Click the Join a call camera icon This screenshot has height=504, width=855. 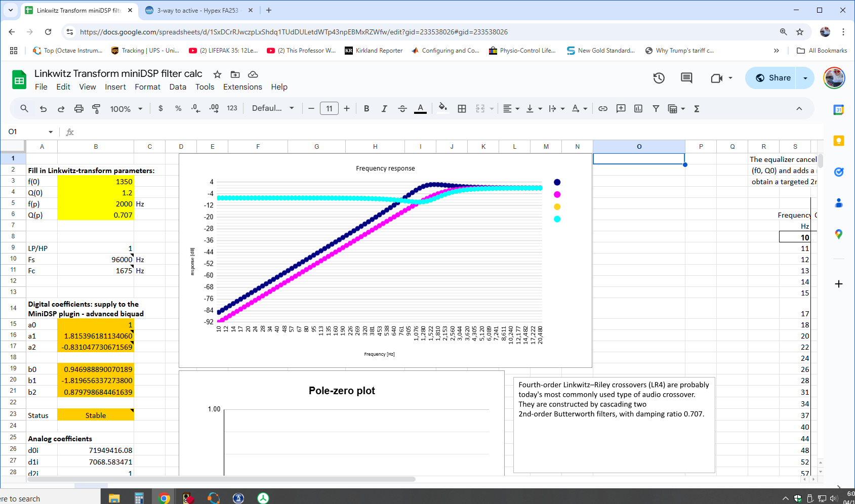(716, 78)
